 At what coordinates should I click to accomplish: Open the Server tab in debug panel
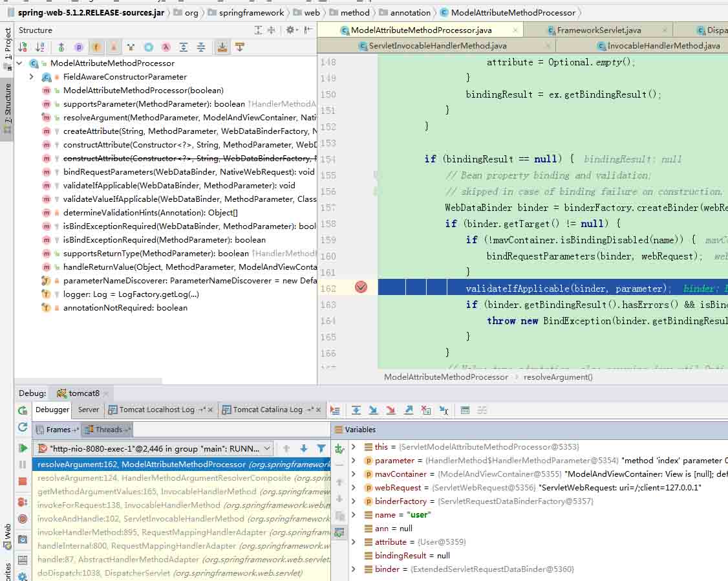[88, 410]
